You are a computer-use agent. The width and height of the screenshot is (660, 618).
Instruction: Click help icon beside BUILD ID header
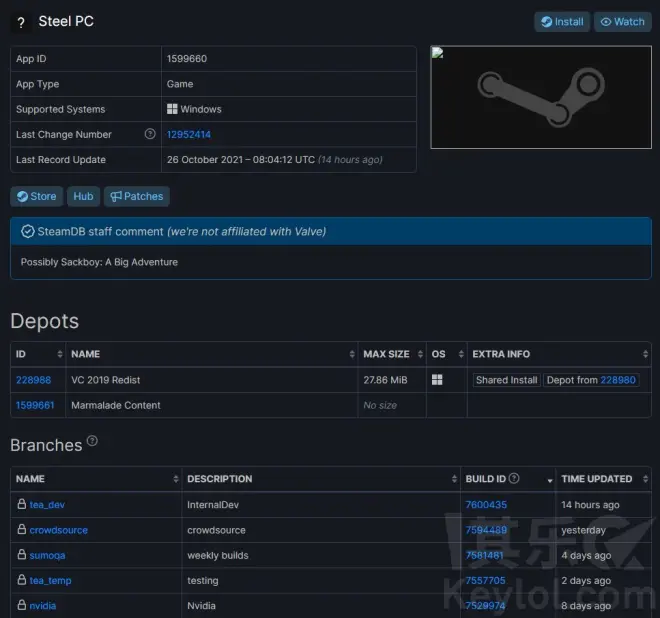pos(514,478)
